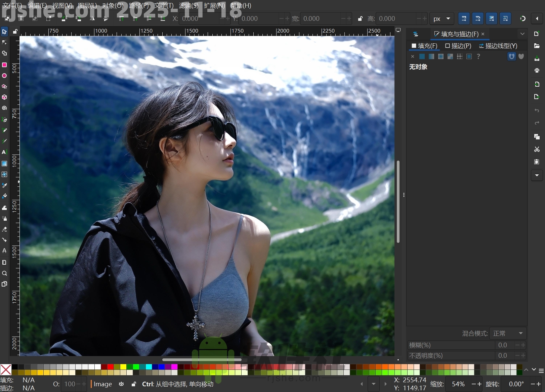
Task: Open the px units dropdown
Action: [x=442, y=19]
